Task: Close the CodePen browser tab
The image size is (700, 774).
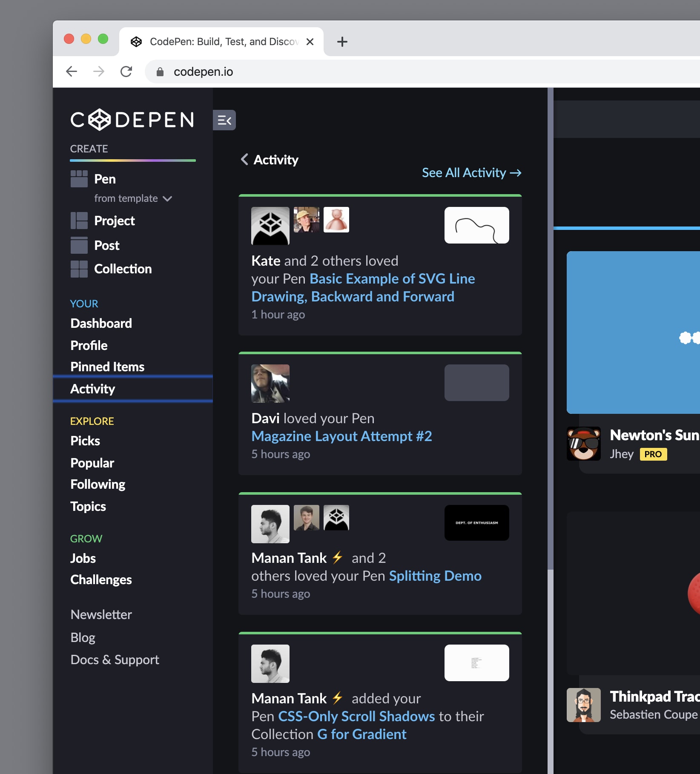Action: (x=310, y=42)
